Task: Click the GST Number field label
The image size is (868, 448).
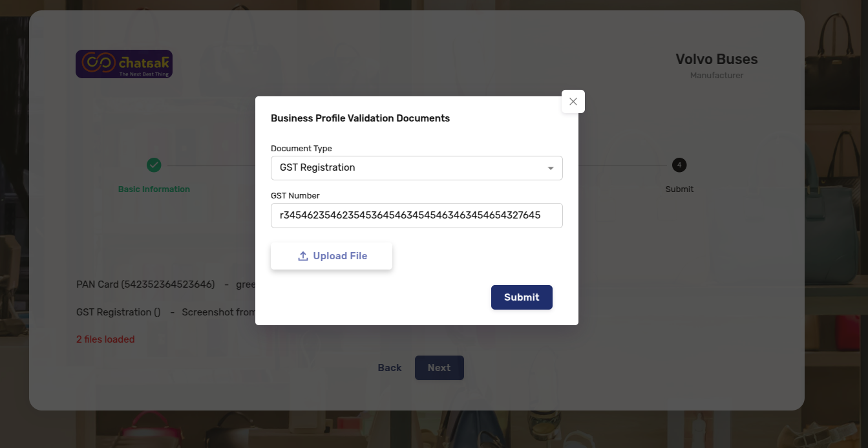Action: pyautogui.click(x=295, y=196)
